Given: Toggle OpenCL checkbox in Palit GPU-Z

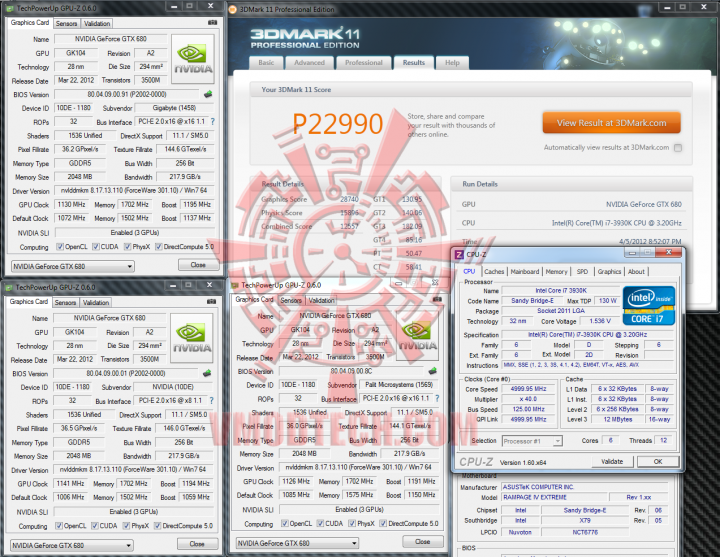Looking at the screenshot, I should tap(285, 523).
